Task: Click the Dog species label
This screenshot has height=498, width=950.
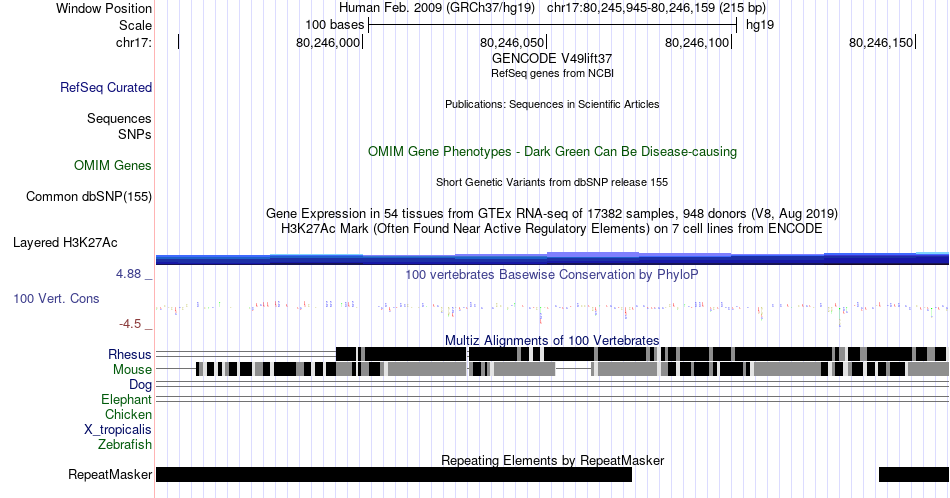Action: pos(140,385)
